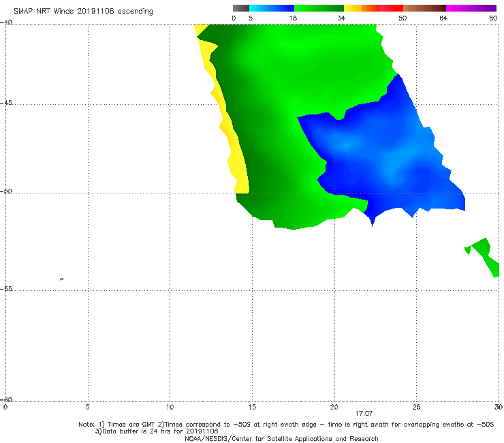Click the brown segment of the color bar
Viewport: 504px width, 443px height.
(424, 8)
